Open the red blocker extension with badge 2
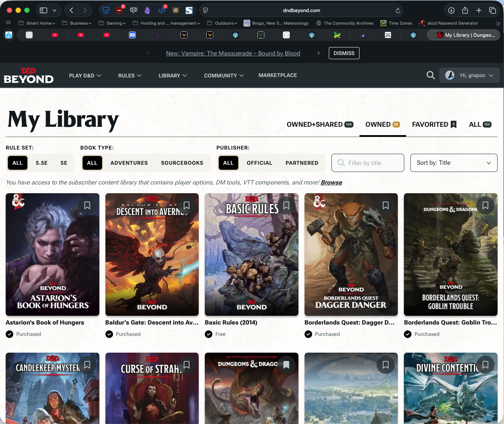The image size is (504, 424). (x=119, y=10)
